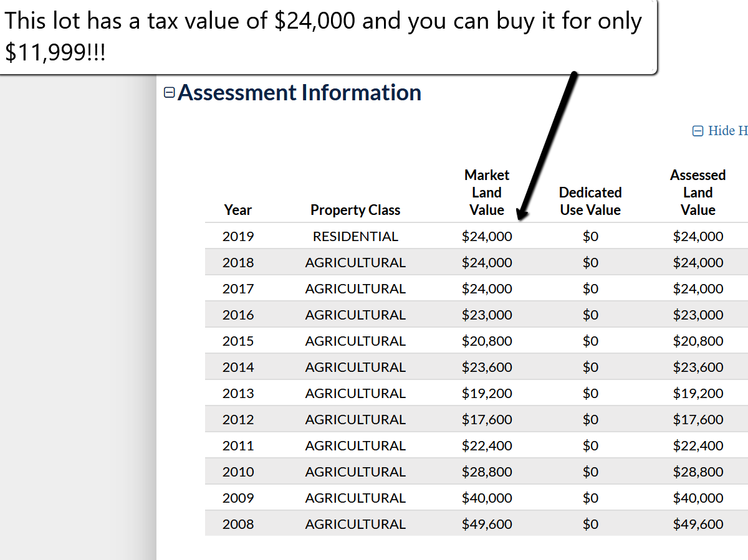Click 2009 assessed land value $40,000
This screenshot has height=560, width=748.
(x=698, y=498)
